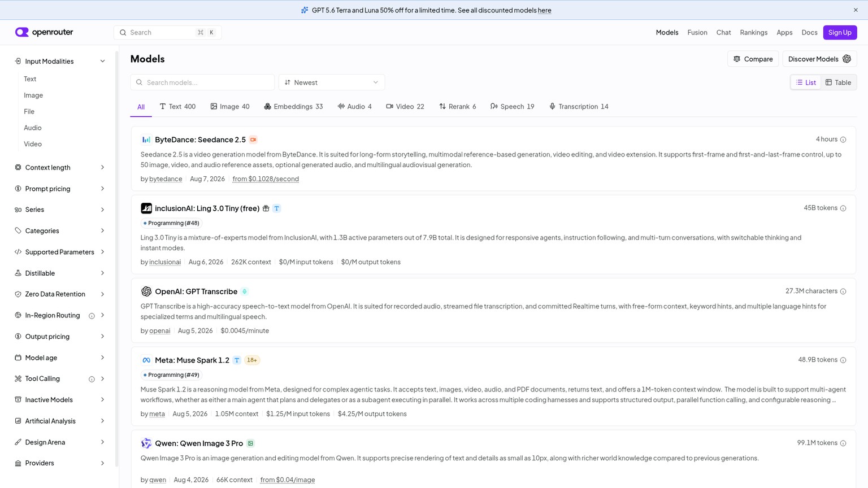Screen dimensions: 868x488
Task: Expand the Categories filter
Action: tap(60, 230)
